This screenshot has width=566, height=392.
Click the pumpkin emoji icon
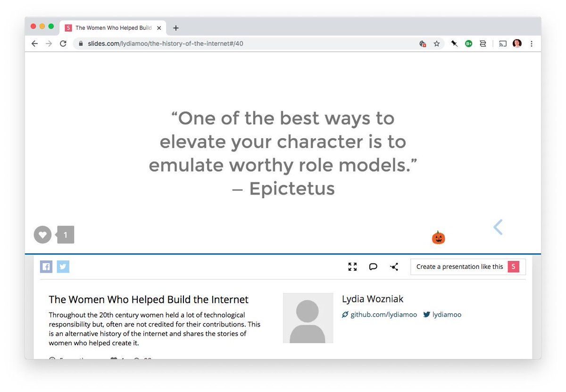pyautogui.click(x=438, y=237)
